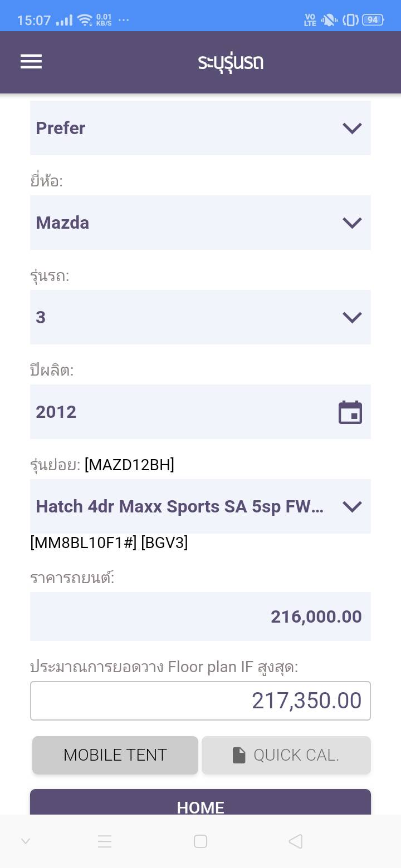Tap the muted bell status icon
The height and width of the screenshot is (868, 401).
point(329,21)
